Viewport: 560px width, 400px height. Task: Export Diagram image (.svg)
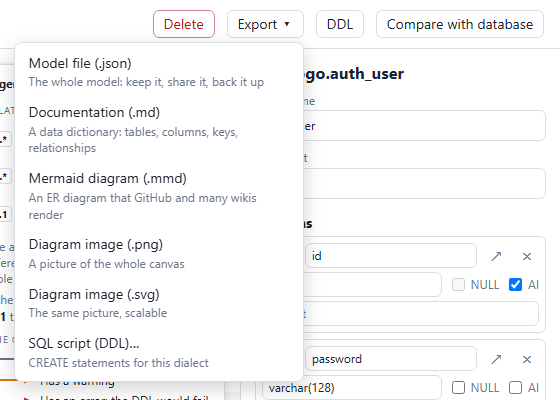click(159, 303)
